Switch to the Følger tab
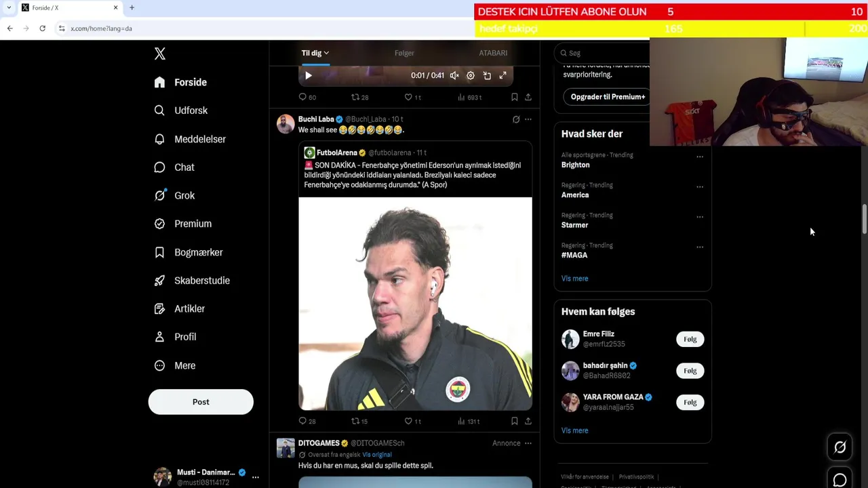 [404, 53]
